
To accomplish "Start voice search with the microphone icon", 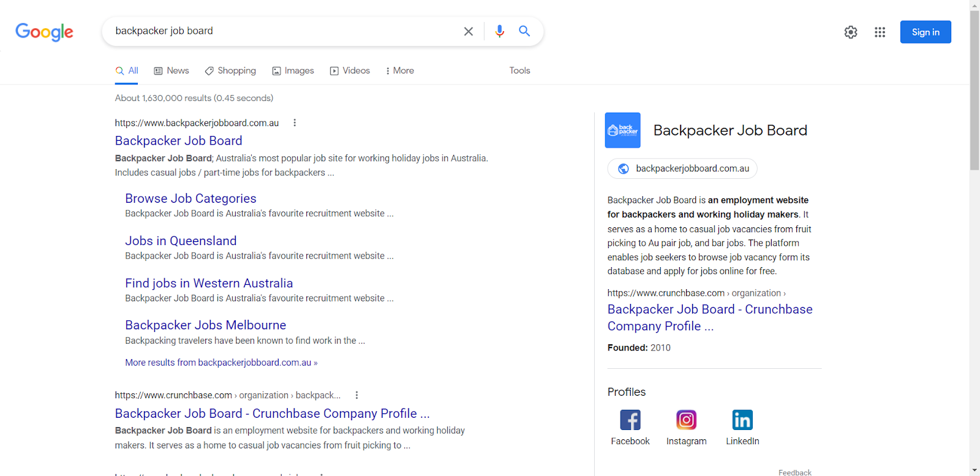I will coord(500,31).
